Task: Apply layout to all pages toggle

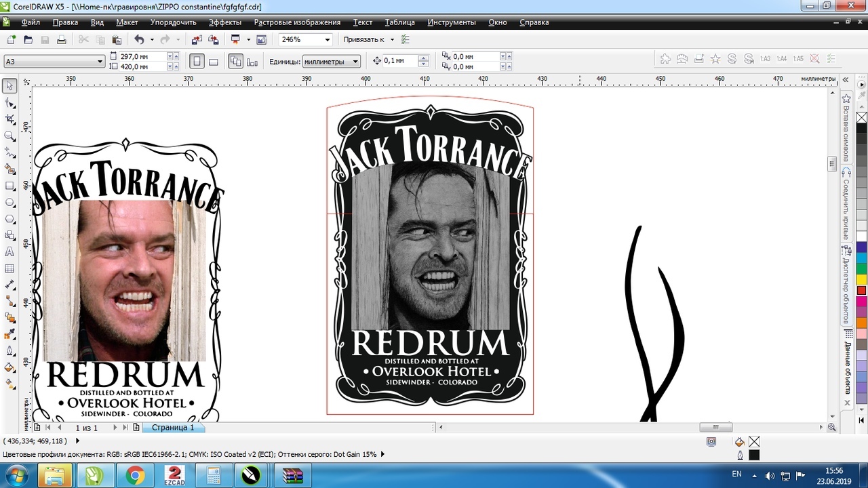Action: point(236,62)
